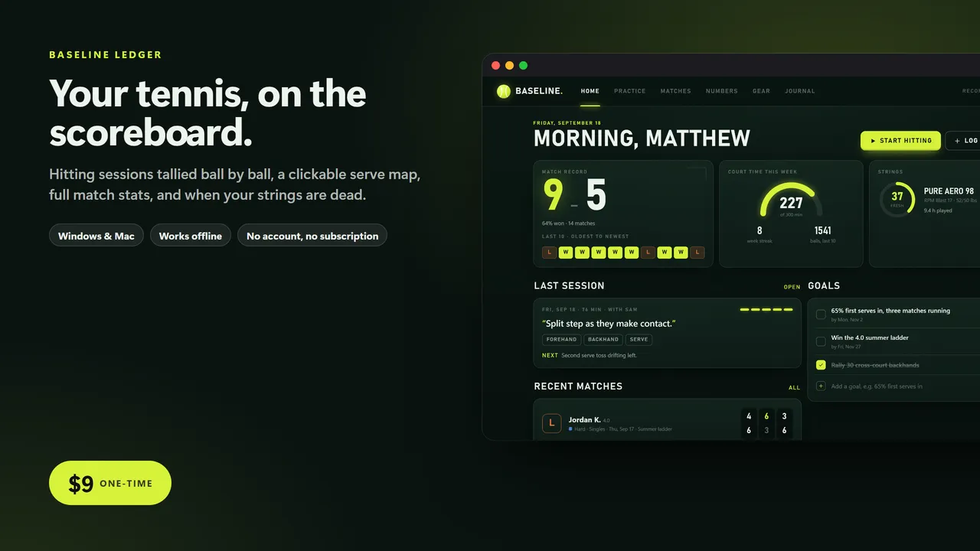980x551 pixels.
Task: Click the 37 Fresh strings ring
Action: tap(897, 199)
